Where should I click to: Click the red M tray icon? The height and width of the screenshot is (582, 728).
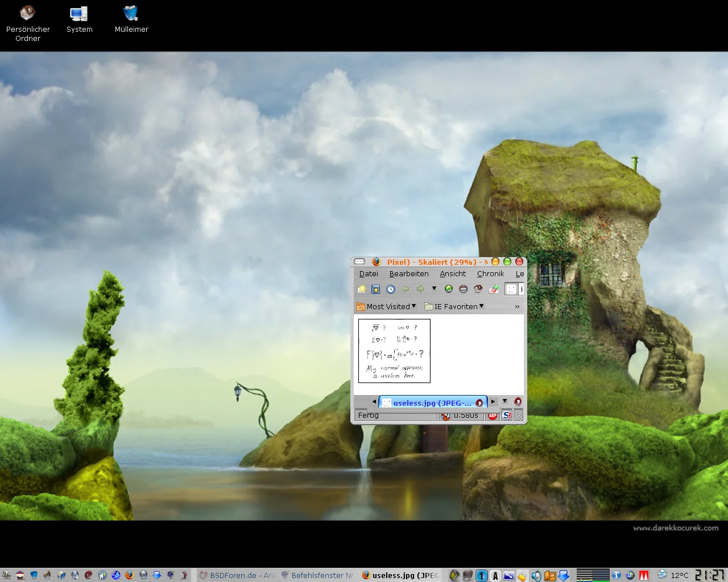click(644, 576)
